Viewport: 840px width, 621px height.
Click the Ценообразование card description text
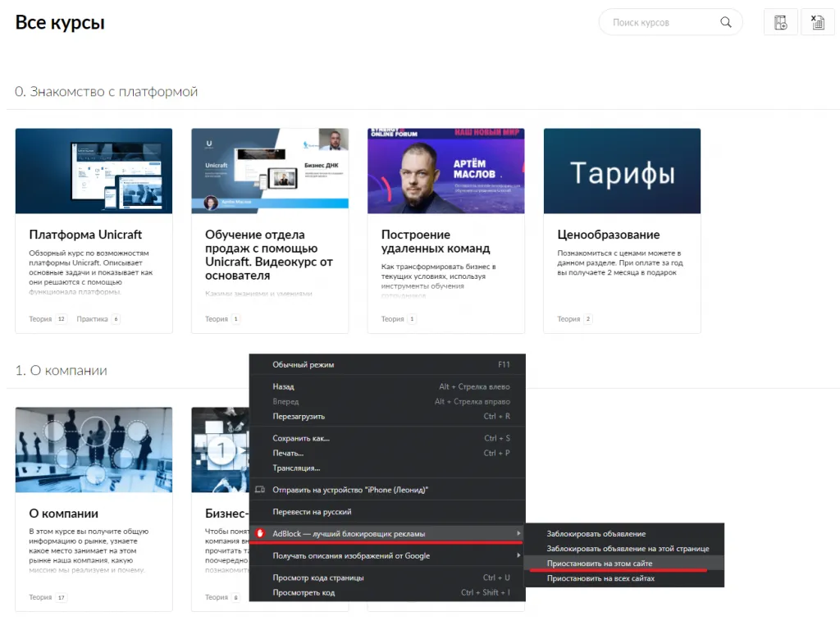(x=620, y=263)
